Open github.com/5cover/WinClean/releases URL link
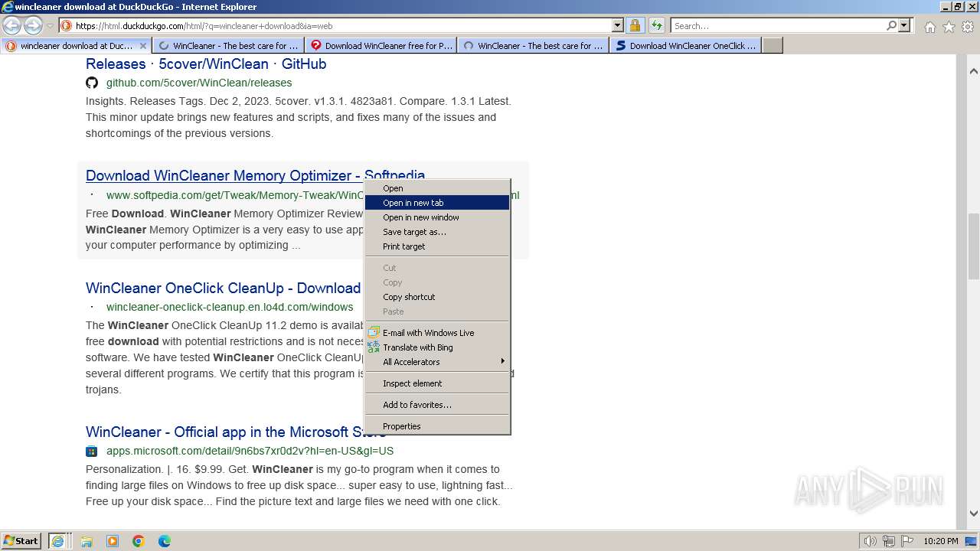This screenshot has height=551, width=980. 199,83
